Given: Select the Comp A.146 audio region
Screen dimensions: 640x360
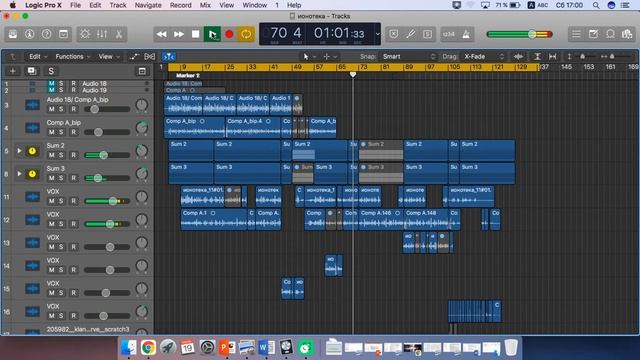Looking at the screenshot, I should [381, 220].
